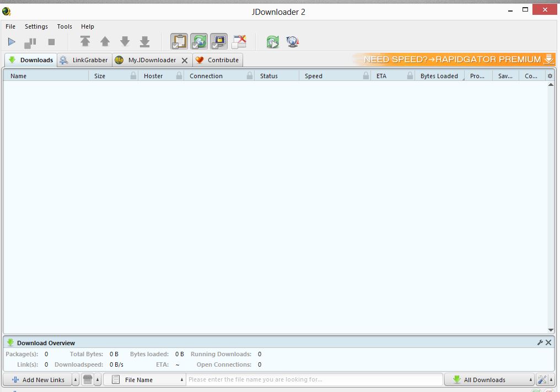Open the File Name search type dropdown
The width and height of the screenshot is (560, 392).
click(x=145, y=379)
